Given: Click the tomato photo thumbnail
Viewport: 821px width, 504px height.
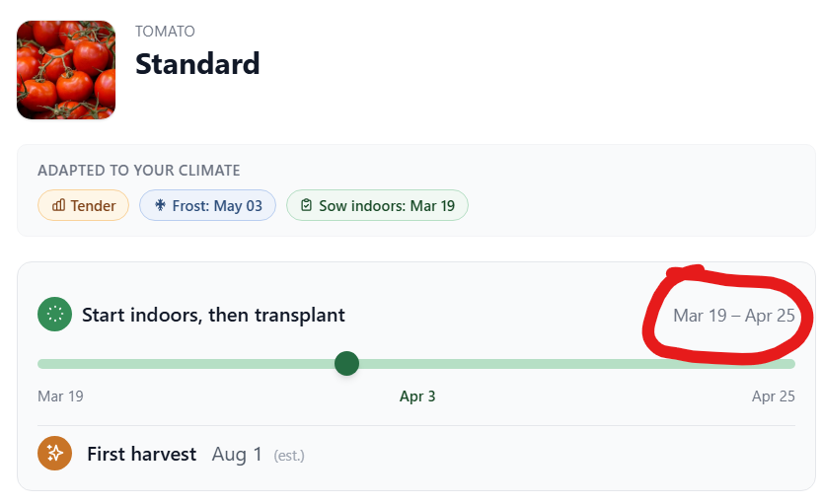Looking at the screenshot, I should (x=66, y=70).
